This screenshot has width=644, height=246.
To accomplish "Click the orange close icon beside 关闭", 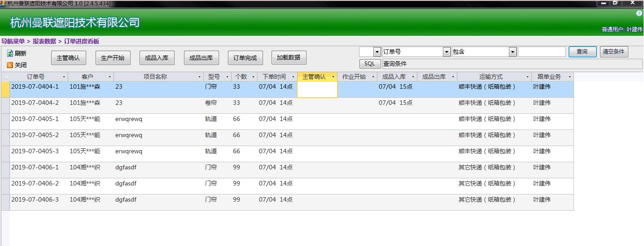I will coord(10,65).
